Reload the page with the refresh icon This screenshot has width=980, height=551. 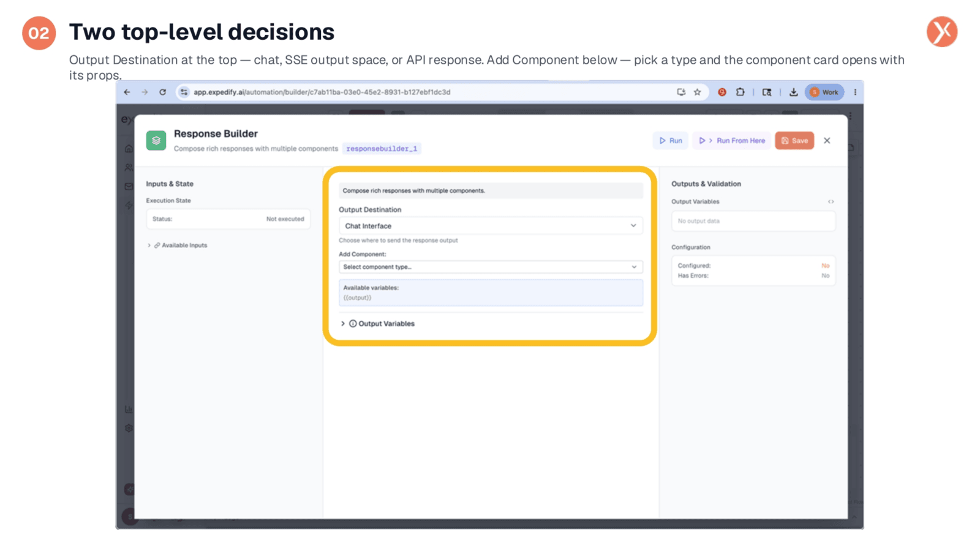point(162,92)
